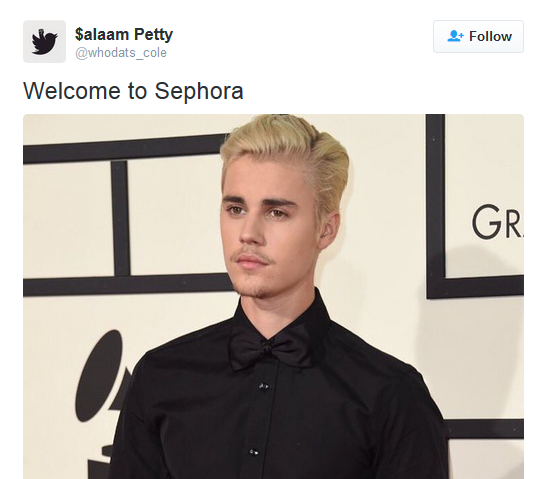Click the top shirt button in the photo
Viewport: 548px width, 479px height.
click(x=264, y=386)
